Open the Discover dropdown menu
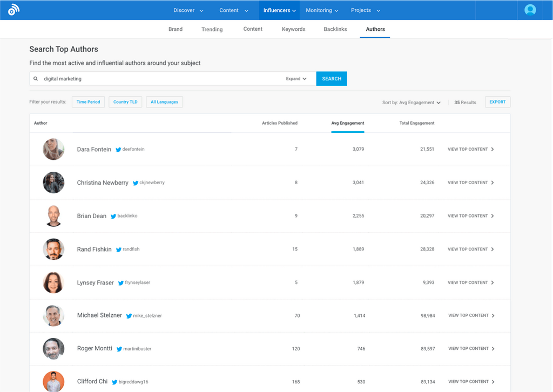The width and height of the screenshot is (553, 392). click(x=188, y=10)
